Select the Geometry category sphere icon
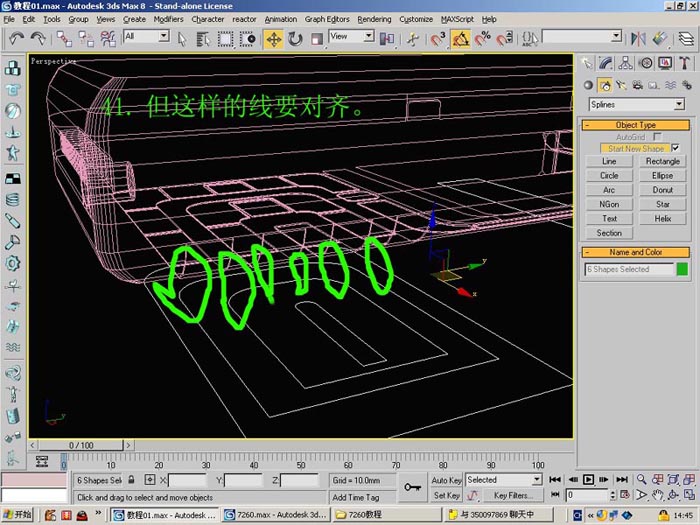 point(588,85)
